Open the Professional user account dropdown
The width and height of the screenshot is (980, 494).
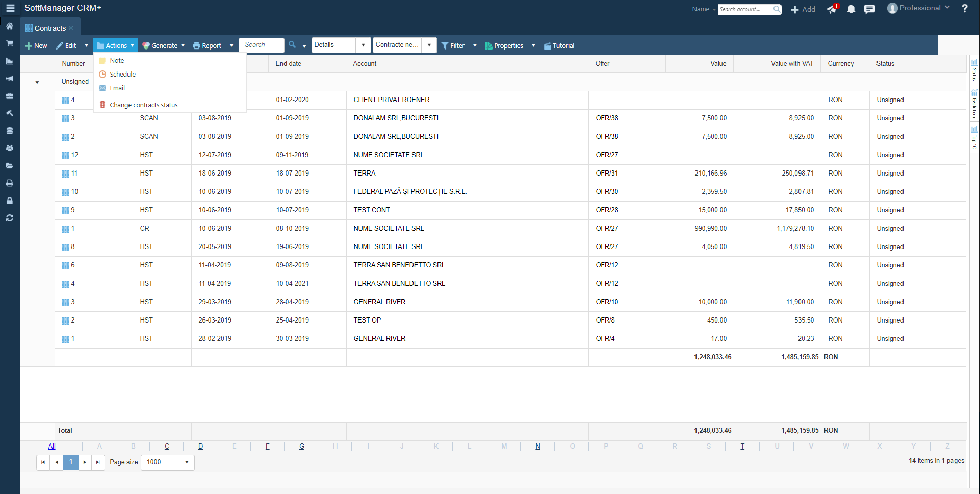(x=919, y=8)
